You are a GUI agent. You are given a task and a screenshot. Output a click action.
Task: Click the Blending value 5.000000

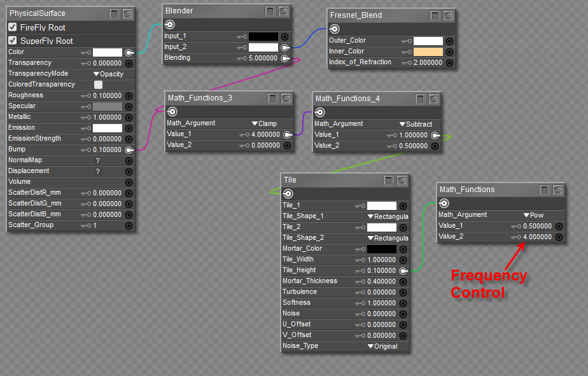coord(263,59)
